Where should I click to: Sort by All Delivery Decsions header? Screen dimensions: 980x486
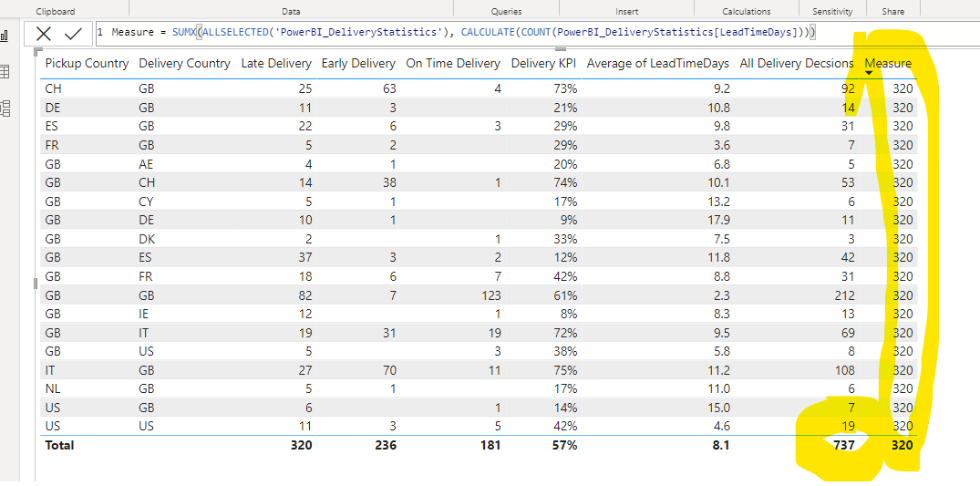[797, 63]
